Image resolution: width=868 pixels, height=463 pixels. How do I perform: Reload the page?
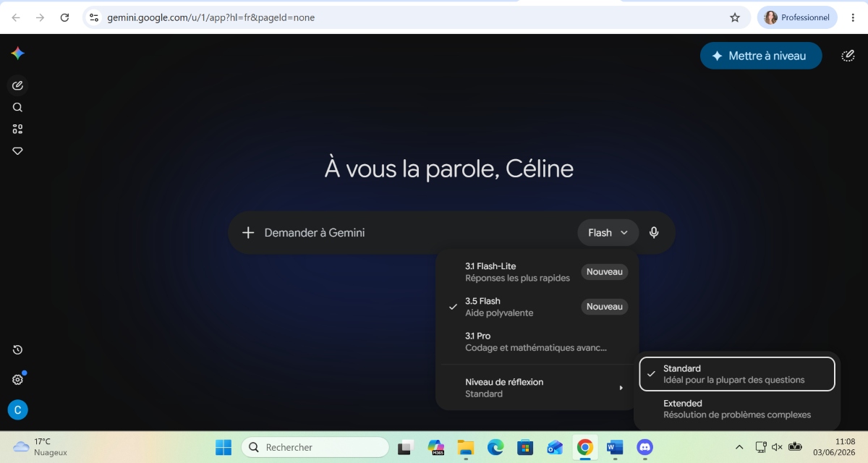[x=64, y=17]
